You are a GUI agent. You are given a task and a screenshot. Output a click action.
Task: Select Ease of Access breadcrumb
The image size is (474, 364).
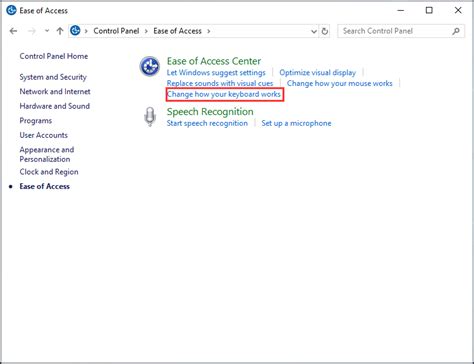177,31
